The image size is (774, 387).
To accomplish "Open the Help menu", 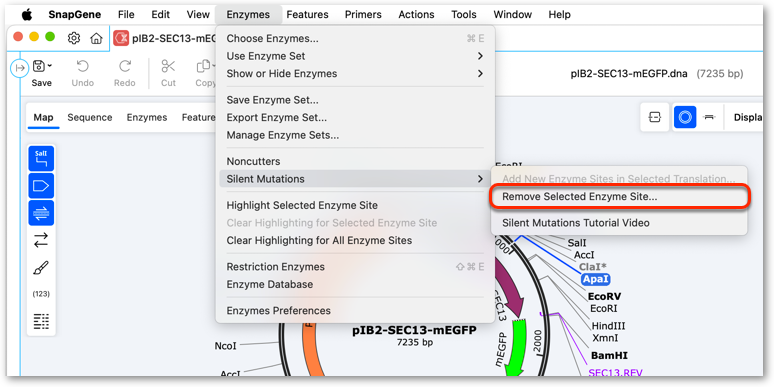I will pos(559,15).
